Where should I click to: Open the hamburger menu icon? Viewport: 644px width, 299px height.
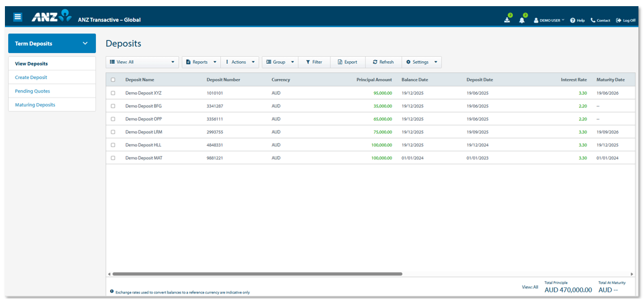coord(18,17)
